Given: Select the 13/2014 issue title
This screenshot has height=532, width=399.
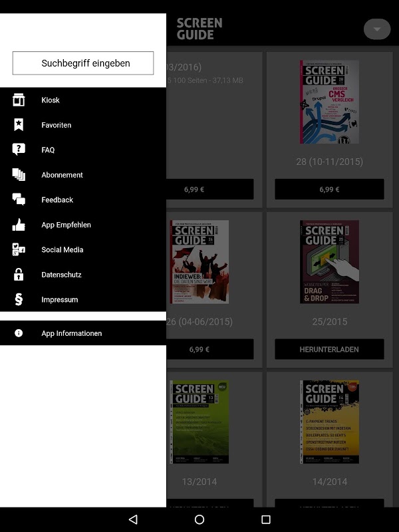Looking at the screenshot, I should tap(199, 481).
